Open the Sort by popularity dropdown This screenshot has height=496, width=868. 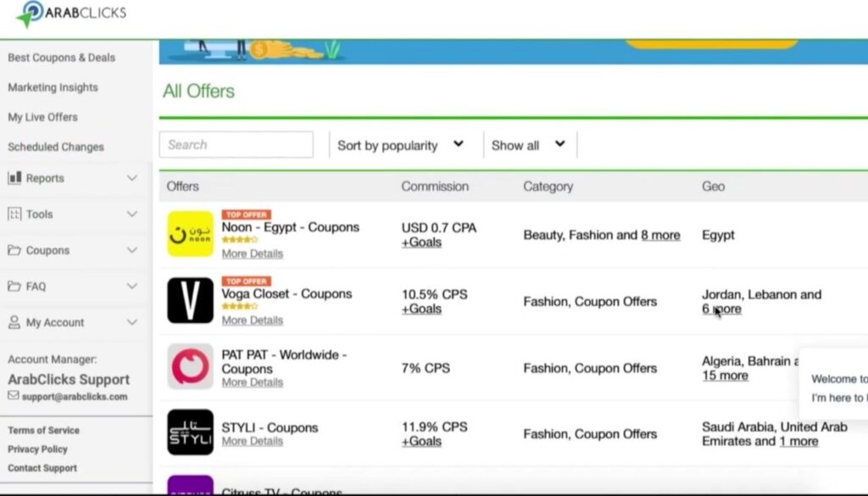(x=400, y=145)
